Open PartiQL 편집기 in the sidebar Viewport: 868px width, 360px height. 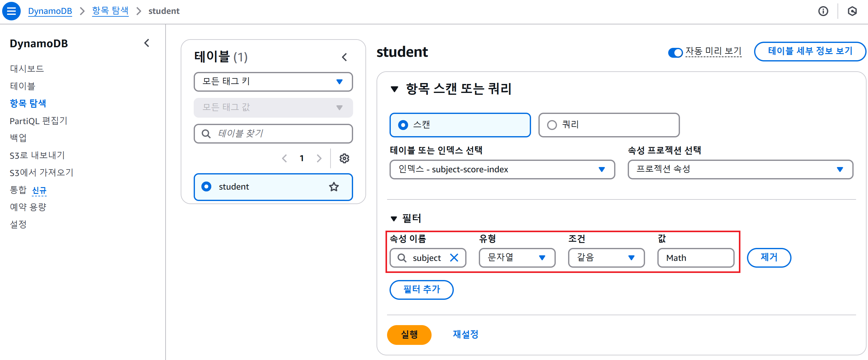click(x=38, y=121)
